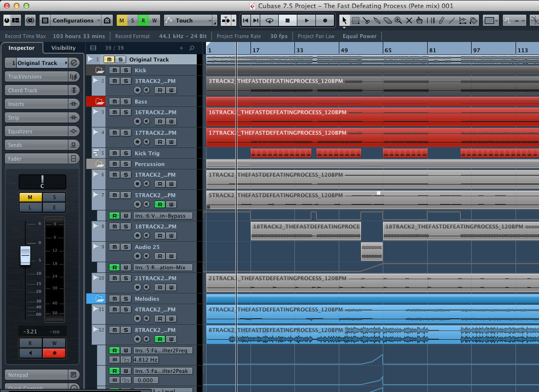Click the inspector pan control at C
The image size is (539, 392).
(42, 182)
